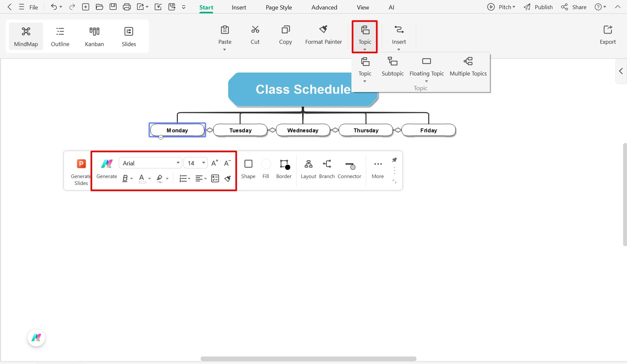
Task: Open the Shape option in floating toolbar
Action: pos(248,169)
